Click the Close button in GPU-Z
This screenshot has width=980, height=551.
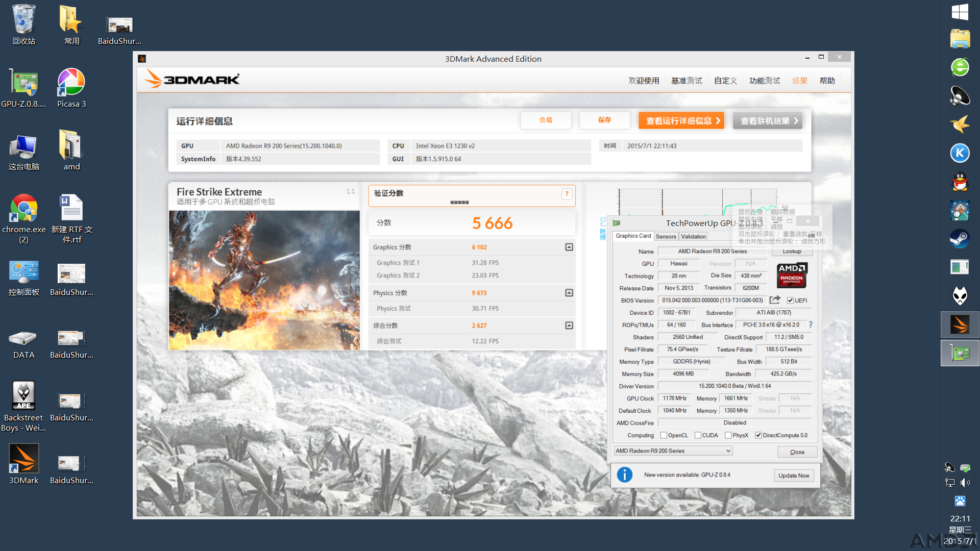tap(797, 452)
